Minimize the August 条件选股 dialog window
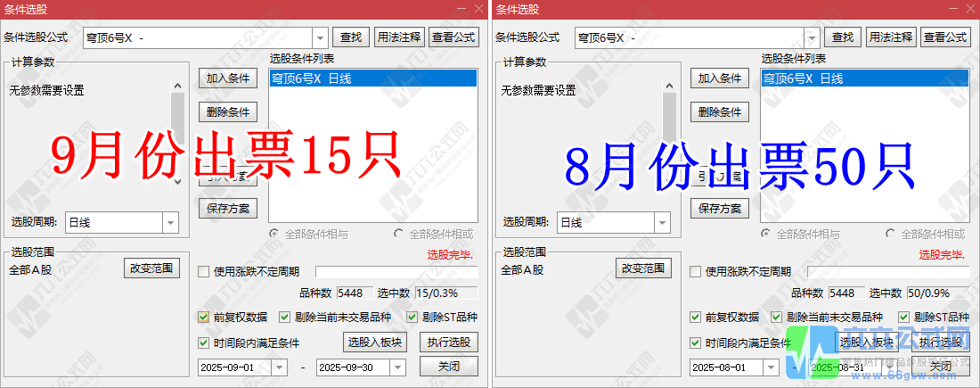The width and height of the screenshot is (980, 388). pyautogui.click(x=952, y=8)
